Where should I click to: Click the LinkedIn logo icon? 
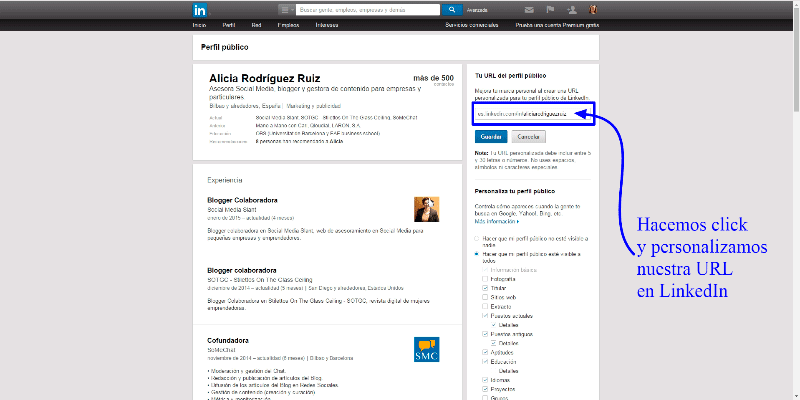[199, 10]
